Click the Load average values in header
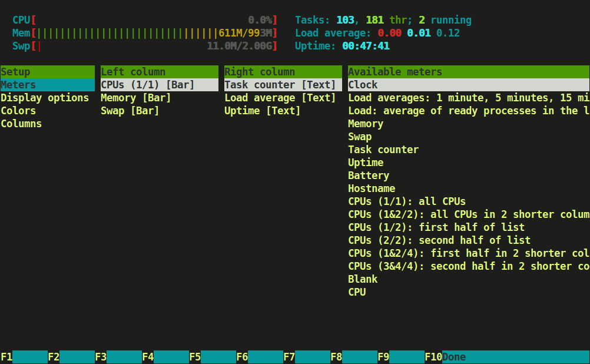Viewport: 590px width, 364px height. pos(419,33)
